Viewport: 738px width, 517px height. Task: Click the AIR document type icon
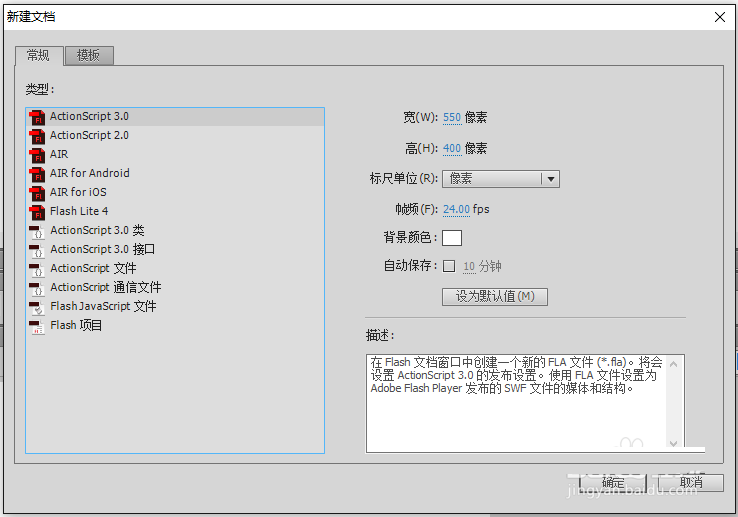[37, 155]
